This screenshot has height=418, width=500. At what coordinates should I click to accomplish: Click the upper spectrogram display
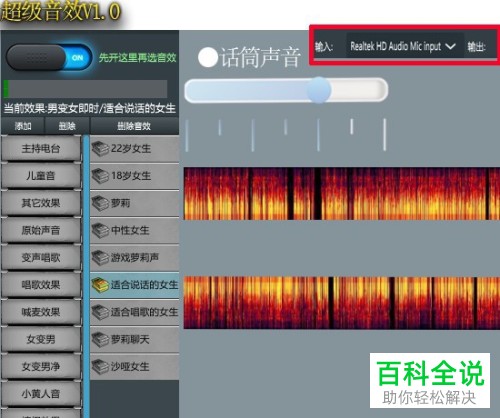click(342, 194)
